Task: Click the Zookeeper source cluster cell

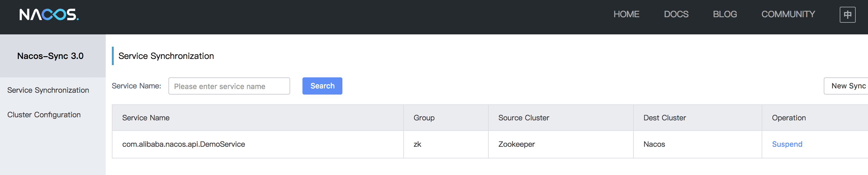Action: click(560, 144)
